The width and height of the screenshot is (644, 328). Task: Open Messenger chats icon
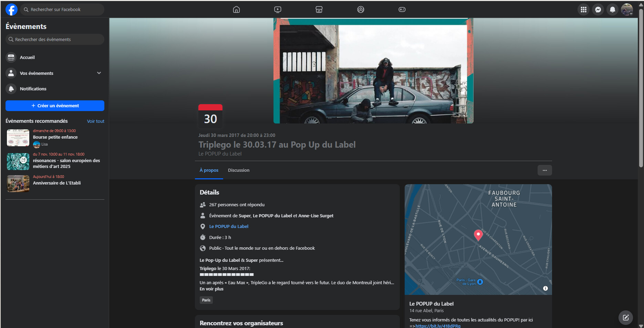598,10
